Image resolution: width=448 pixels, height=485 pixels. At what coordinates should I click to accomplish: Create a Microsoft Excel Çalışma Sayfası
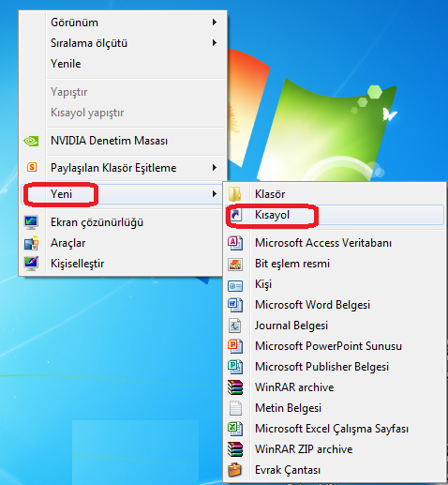click(335, 429)
